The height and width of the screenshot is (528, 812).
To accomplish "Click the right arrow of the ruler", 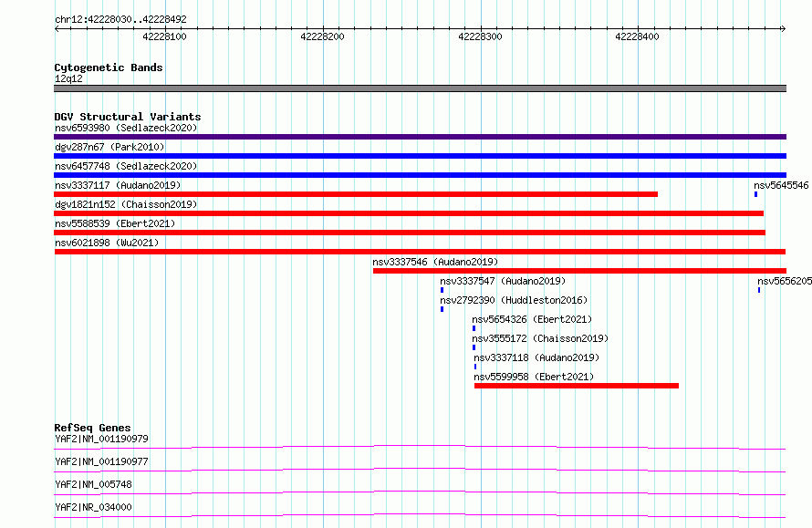I will click(x=783, y=29).
